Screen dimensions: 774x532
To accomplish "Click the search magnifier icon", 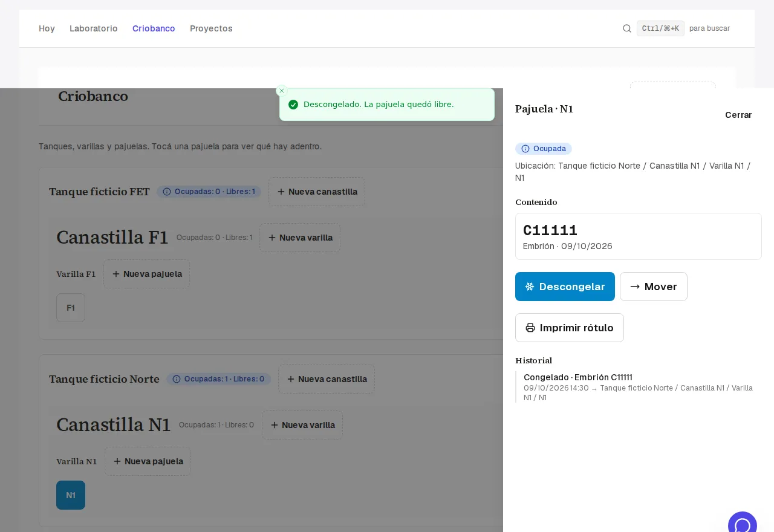I will point(627,28).
